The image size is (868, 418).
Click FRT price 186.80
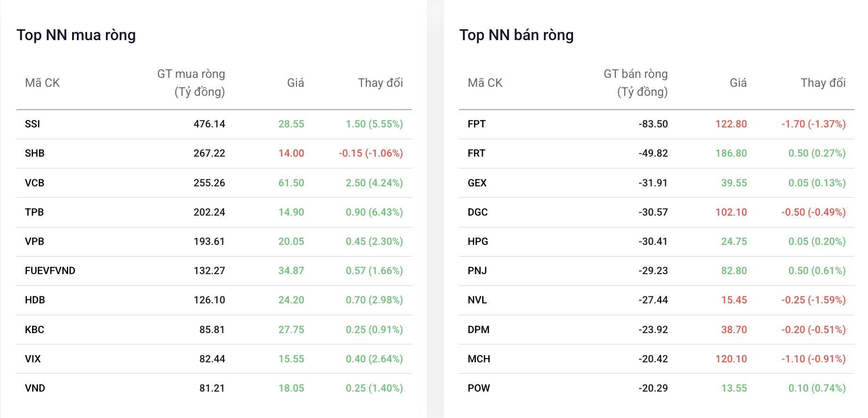[731, 153]
